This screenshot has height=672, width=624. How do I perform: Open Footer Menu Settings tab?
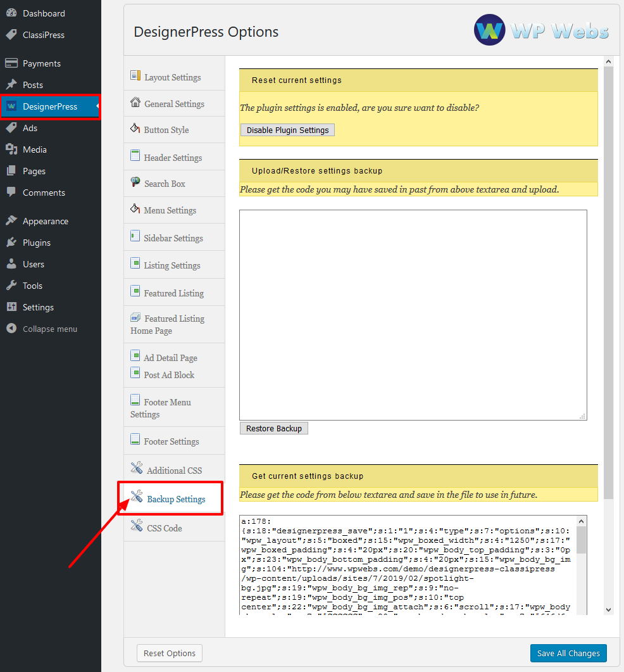point(174,408)
